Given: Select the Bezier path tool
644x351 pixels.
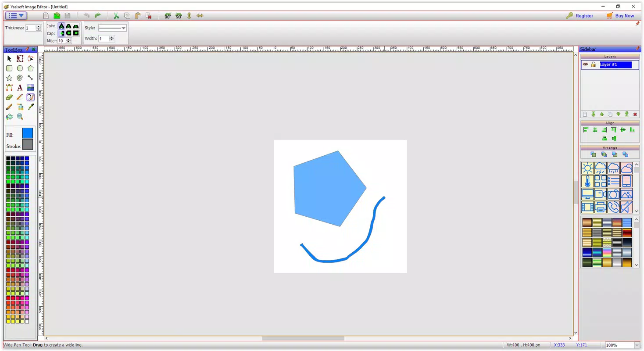Looking at the screenshot, I should (x=9, y=87).
